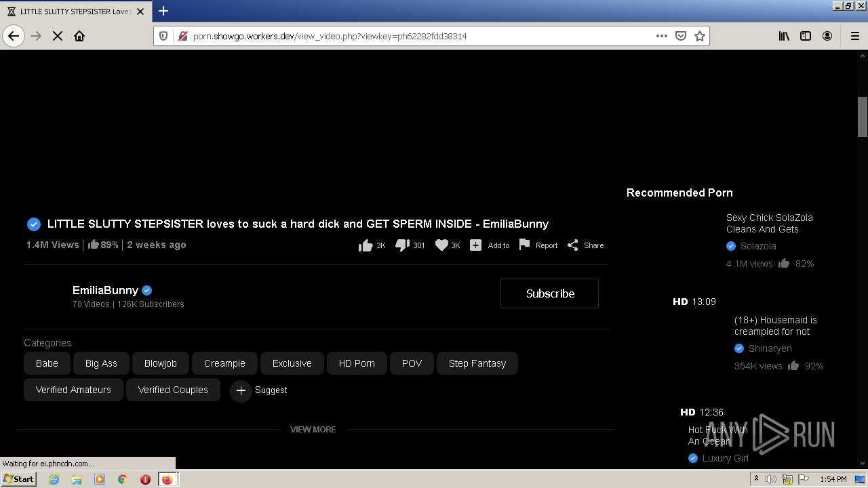868x488 pixels.
Task: Open the SolaZola recommended video title
Action: coord(770,223)
